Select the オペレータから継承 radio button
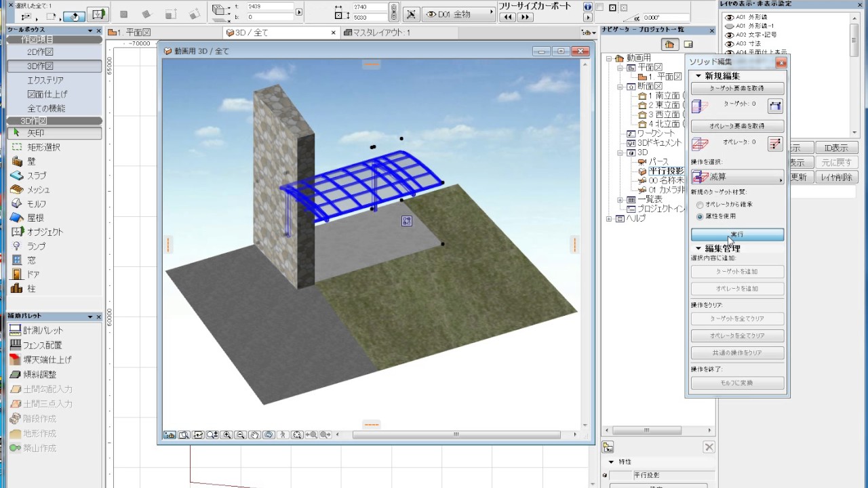 700,205
